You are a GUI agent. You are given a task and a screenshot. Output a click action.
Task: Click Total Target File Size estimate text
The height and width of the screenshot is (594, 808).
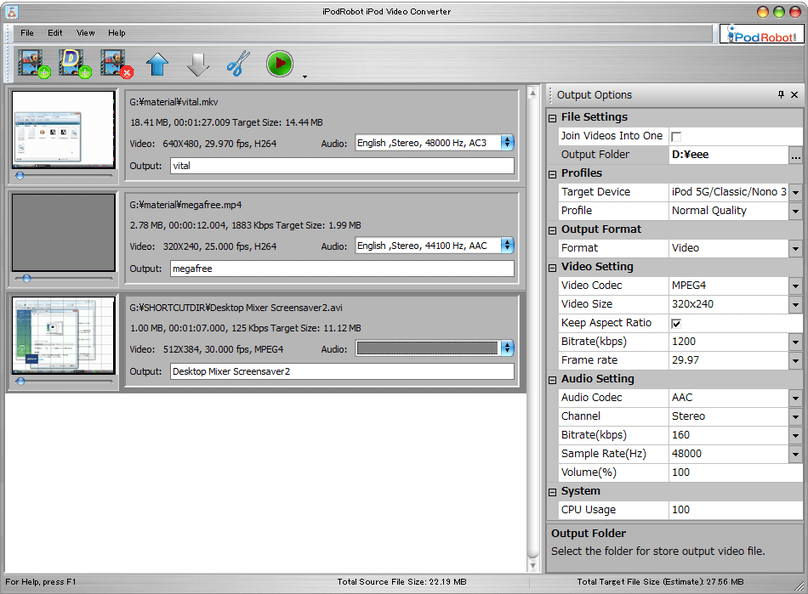pyautogui.click(x=660, y=582)
